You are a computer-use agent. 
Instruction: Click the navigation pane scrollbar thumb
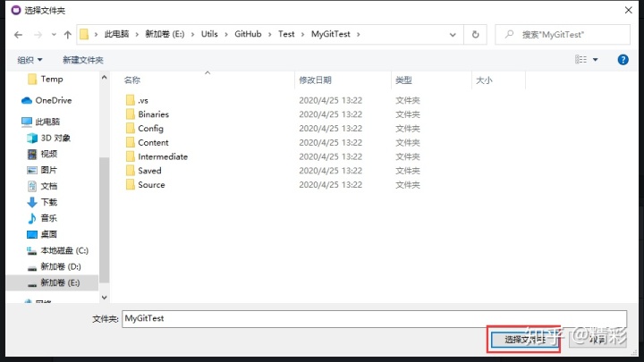click(105, 220)
